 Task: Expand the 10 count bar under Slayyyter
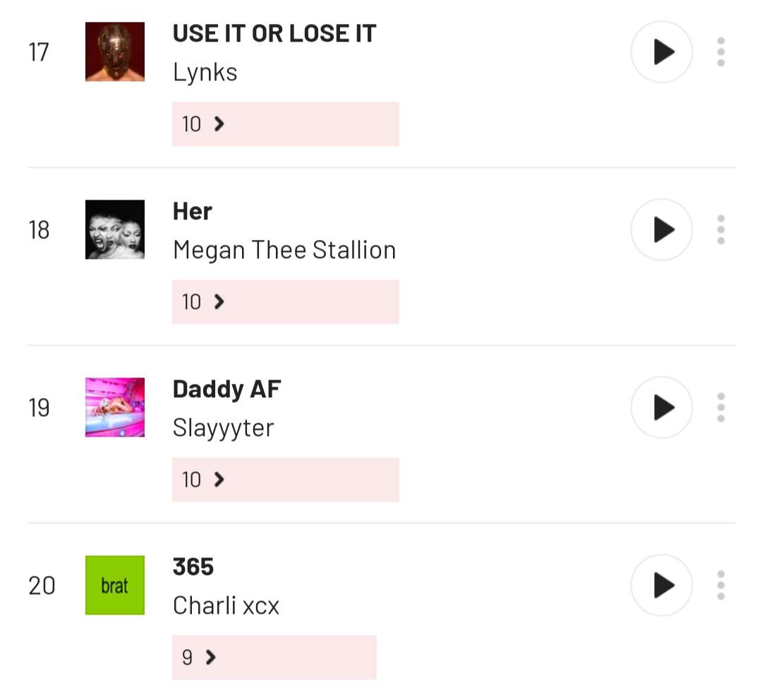(x=285, y=480)
